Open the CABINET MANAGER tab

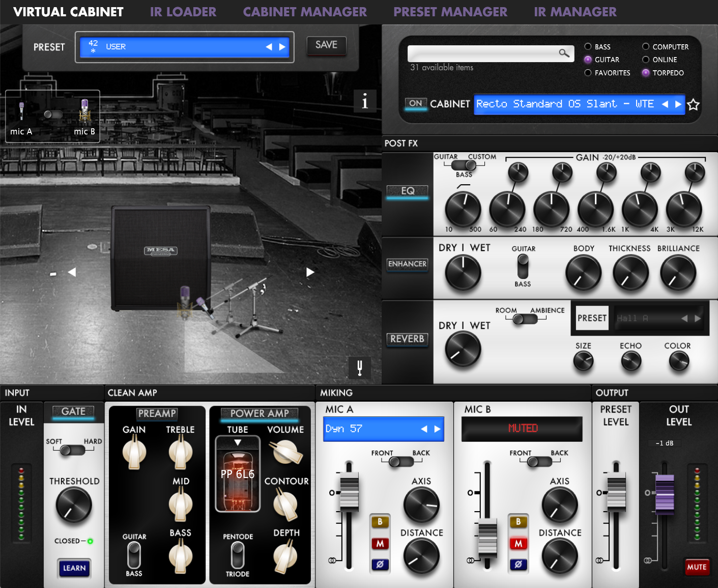[x=305, y=12]
